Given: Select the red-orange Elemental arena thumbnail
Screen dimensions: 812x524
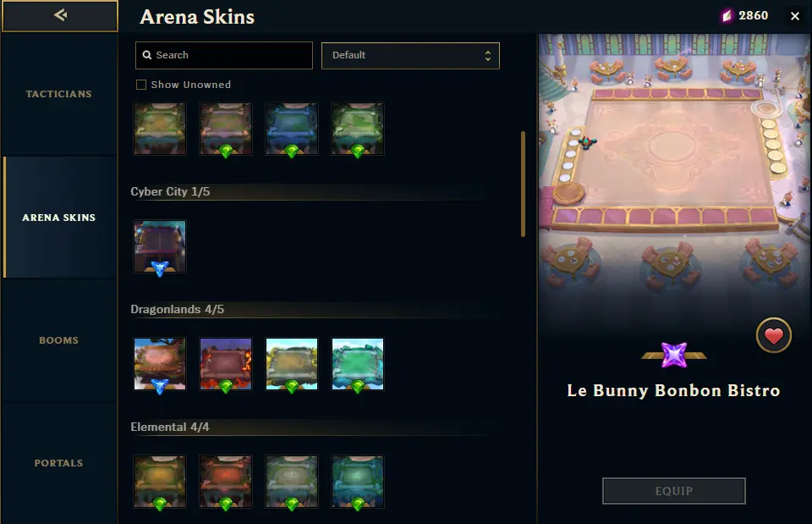Looking at the screenshot, I should coord(226,482).
